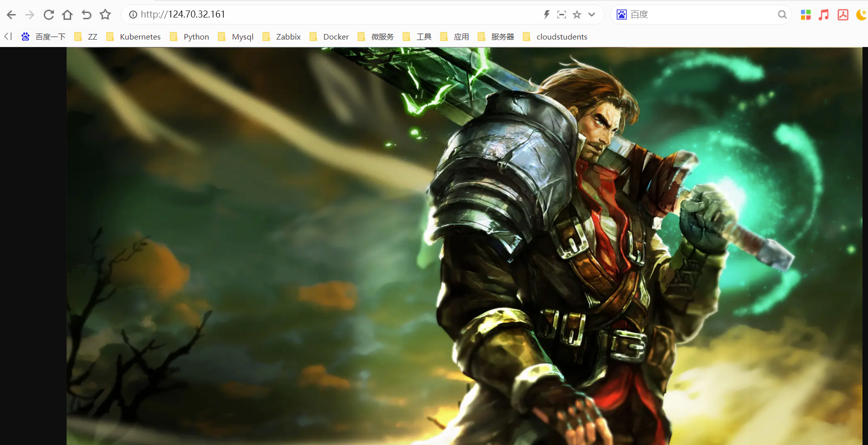Click the undo/restore closed page arrow
Image resolution: width=868 pixels, height=445 pixels.
coord(86,15)
